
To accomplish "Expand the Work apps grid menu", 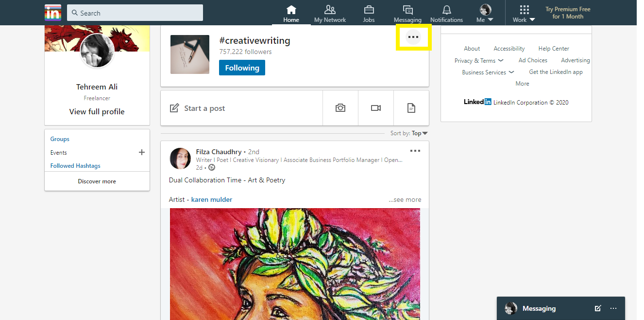I will pos(524,14).
